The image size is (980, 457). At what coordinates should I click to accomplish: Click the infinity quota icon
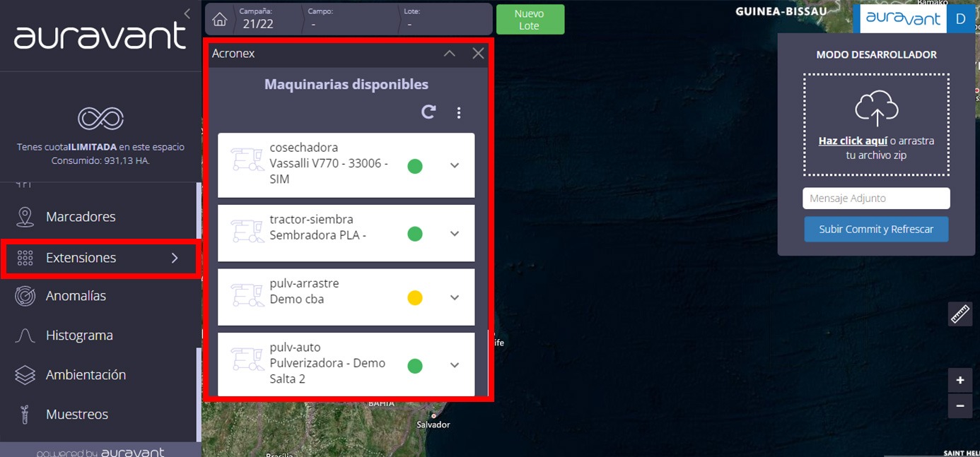coord(100,119)
